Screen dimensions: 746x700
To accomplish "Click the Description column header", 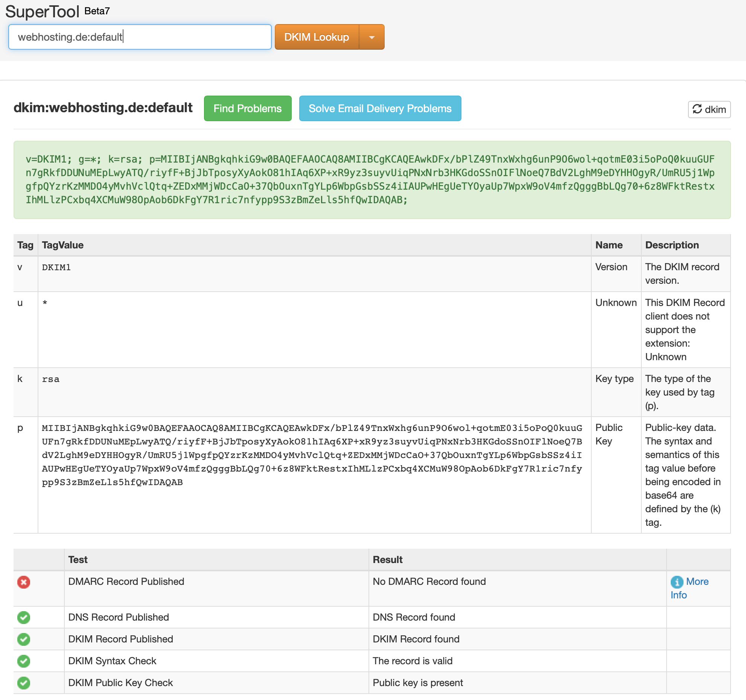I will (x=672, y=245).
